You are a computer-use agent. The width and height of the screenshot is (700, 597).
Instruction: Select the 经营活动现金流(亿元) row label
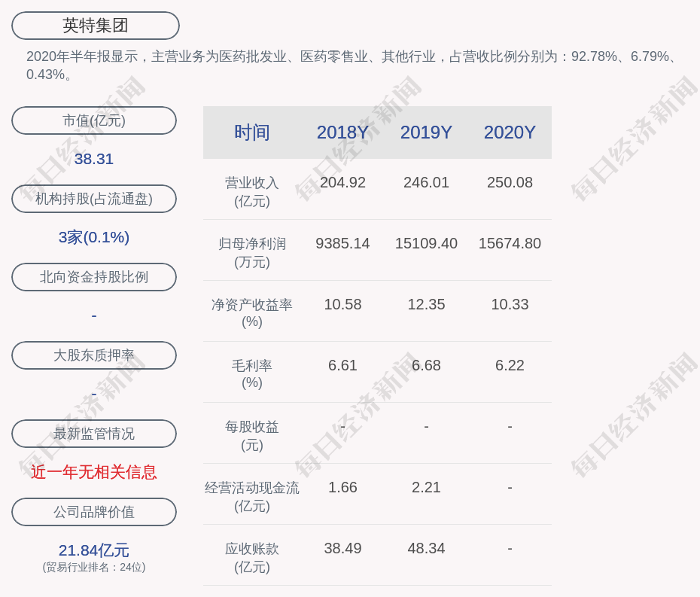coord(251,497)
